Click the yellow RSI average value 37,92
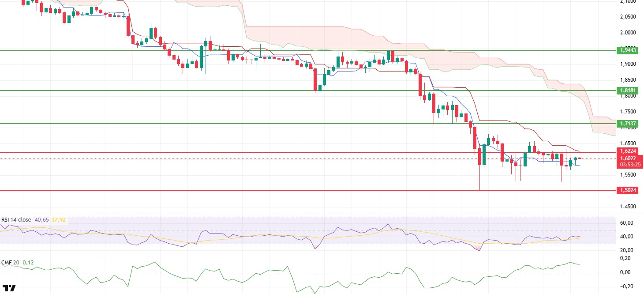 pos(59,220)
